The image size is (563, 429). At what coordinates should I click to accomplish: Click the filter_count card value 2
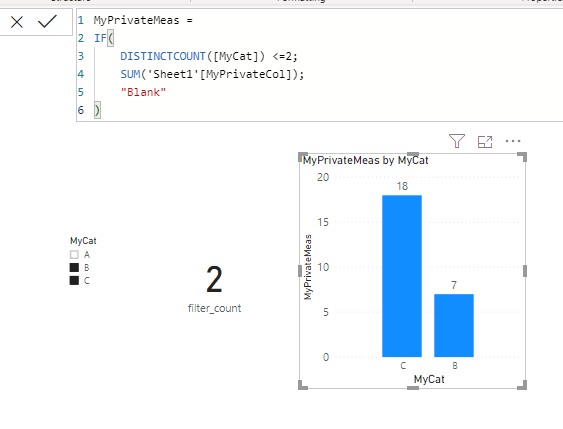[x=214, y=279]
